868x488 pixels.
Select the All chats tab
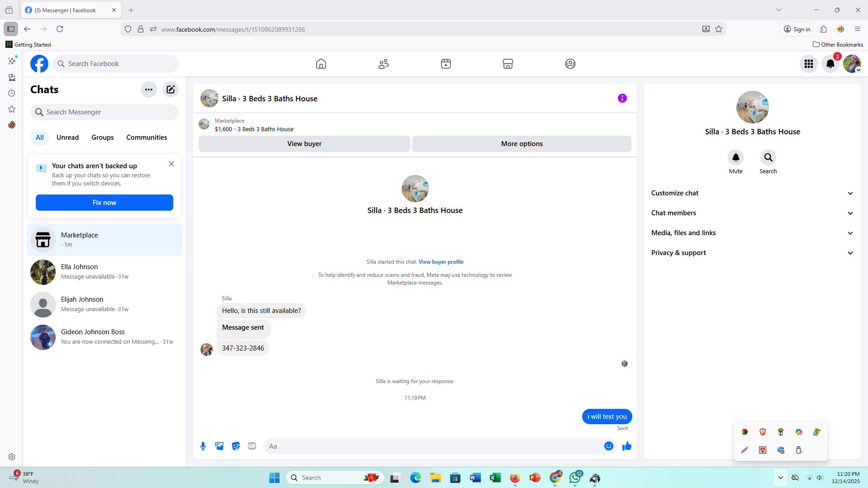(x=40, y=137)
